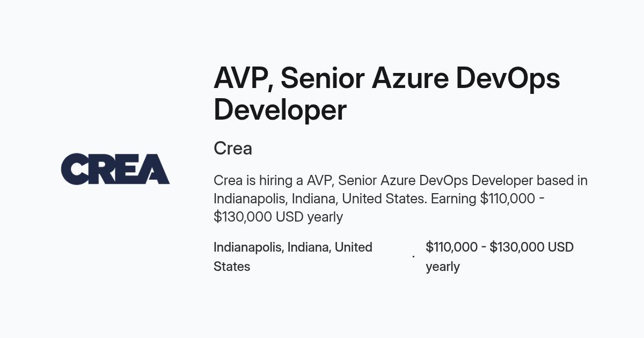
Task: Click the word Azure in the large heading
Action: [410, 78]
